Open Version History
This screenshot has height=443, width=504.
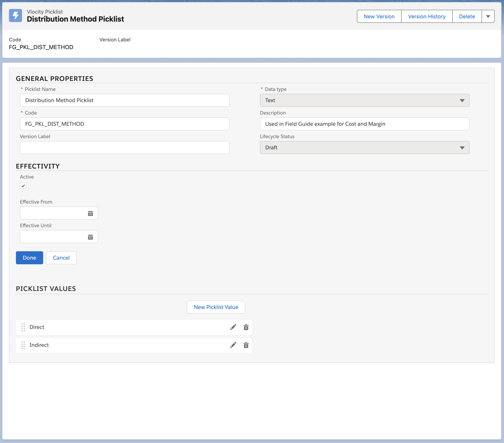click(x=427, y=17)
